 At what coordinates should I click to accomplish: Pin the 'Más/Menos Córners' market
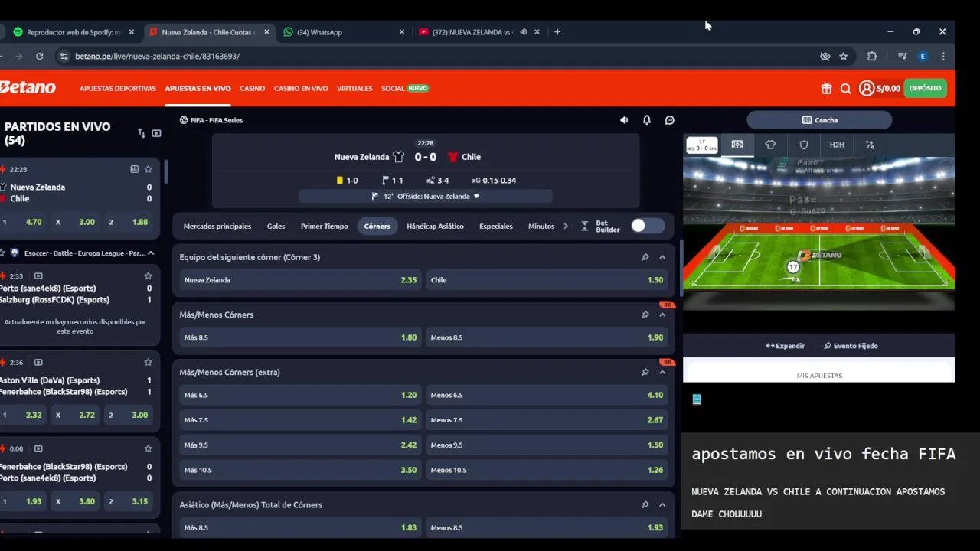pos(645,315)
